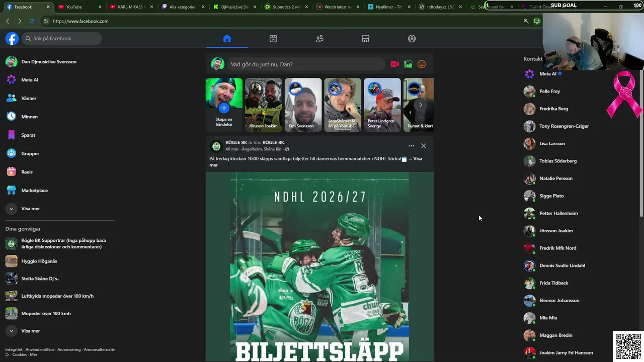Open Integritet footer link

[14, 349]
